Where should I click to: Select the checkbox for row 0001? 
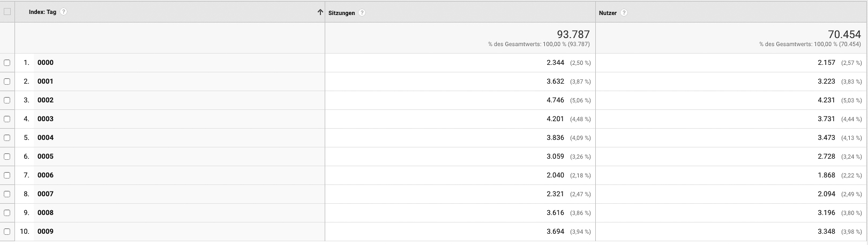point(7,81)
